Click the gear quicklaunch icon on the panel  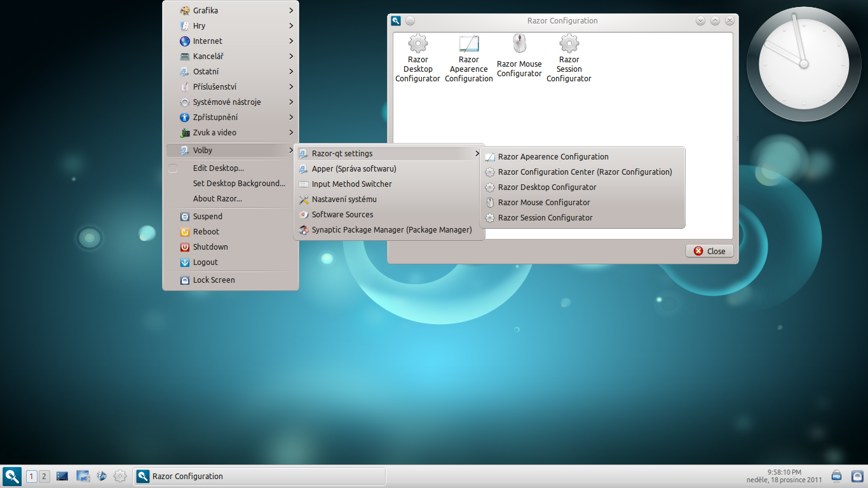coord(119,476)
